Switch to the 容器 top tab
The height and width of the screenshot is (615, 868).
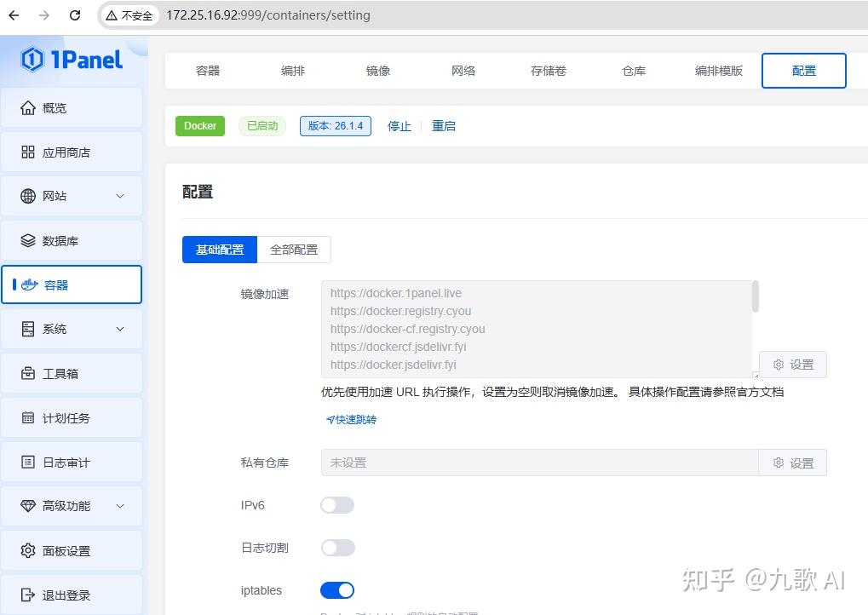[208, 71]
